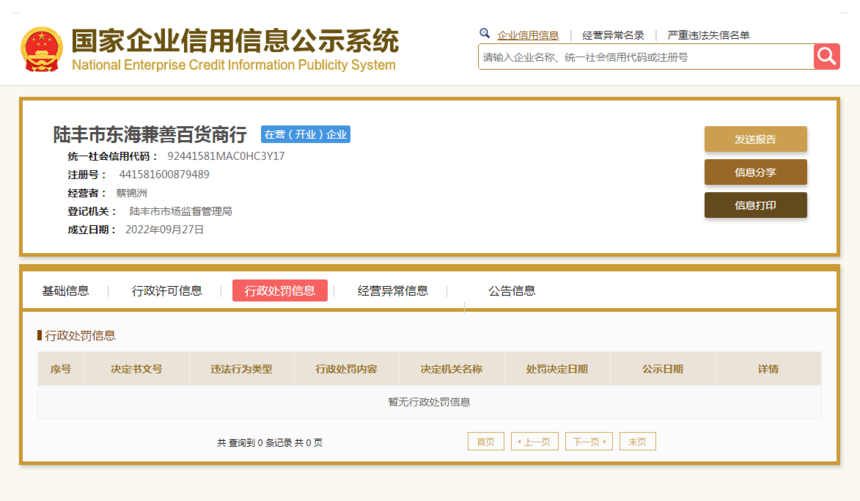860x501 pixels.
Task: Click the 行政处罚内容 column header
Action: tap(347, 369)
